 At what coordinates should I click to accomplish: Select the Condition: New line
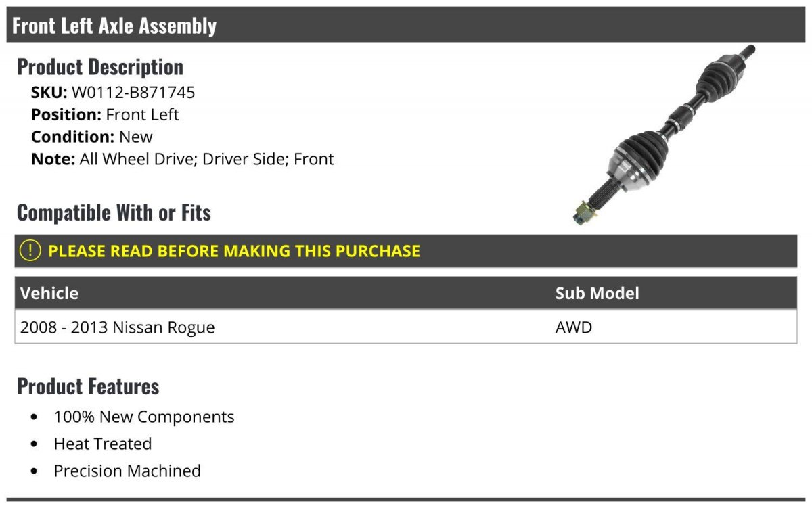92,137
